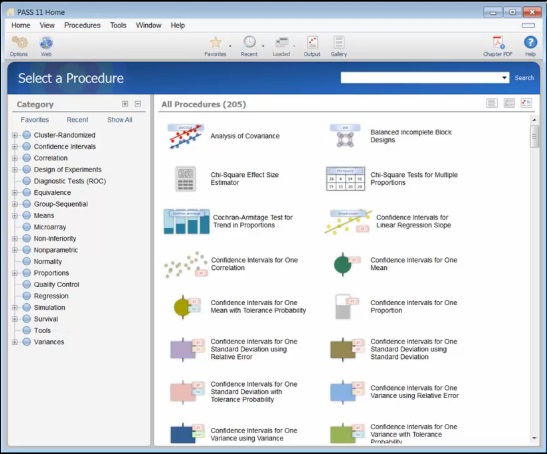The height and width of the screenshot is (454, 547).
Task: Expand all categories with plus icon
Action: (x=125, y=104)
